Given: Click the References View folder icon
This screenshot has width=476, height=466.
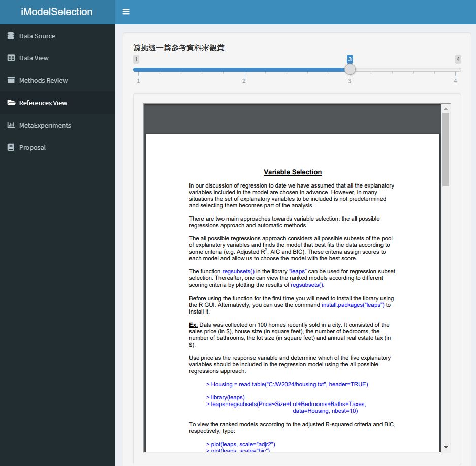Looking at the screenshot, I should 11,103.
